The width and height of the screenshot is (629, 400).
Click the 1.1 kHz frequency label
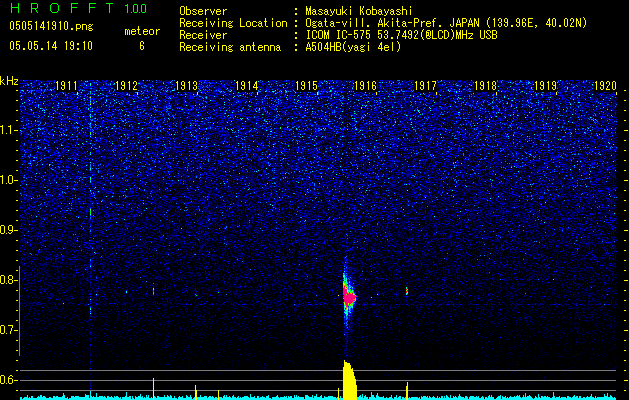9,130
